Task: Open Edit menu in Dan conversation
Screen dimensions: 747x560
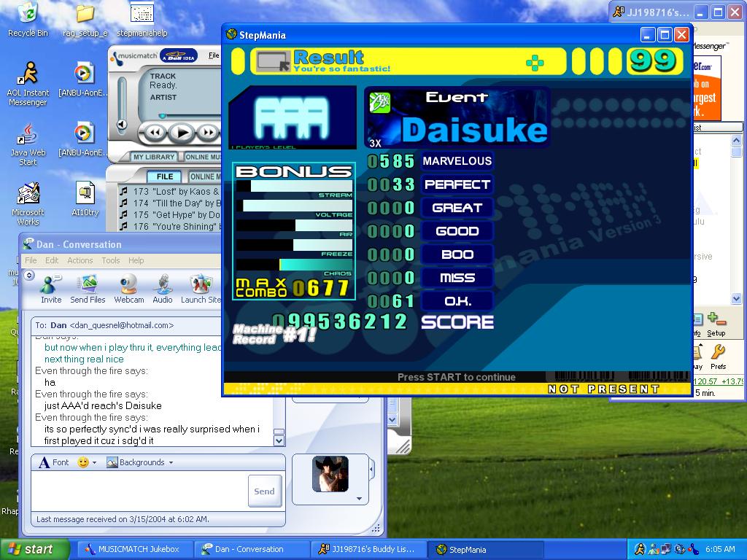Action: 52,260
